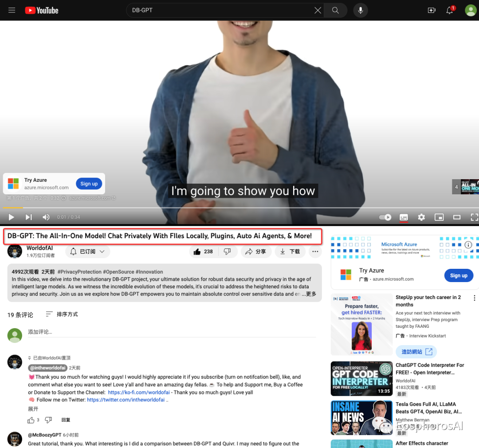The image size is (479, 448).
Task: Click Sign up in sidebar Azure ad
Action: pos(459,275)
